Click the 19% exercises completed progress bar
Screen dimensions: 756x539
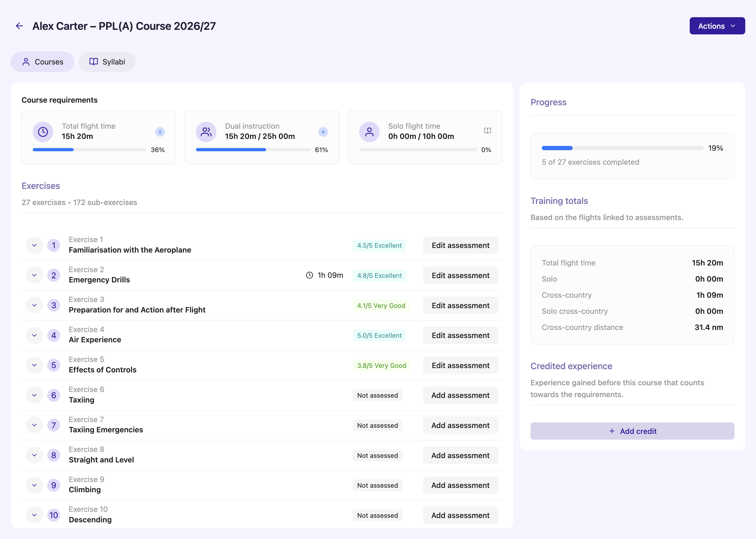tap(622, 148)
